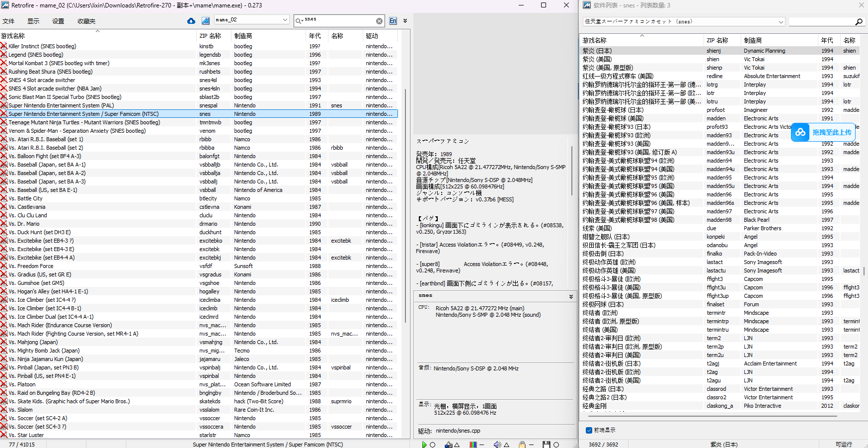Click the cloud icon on 拖拽至此上传 button

click(x=800, y=132)
